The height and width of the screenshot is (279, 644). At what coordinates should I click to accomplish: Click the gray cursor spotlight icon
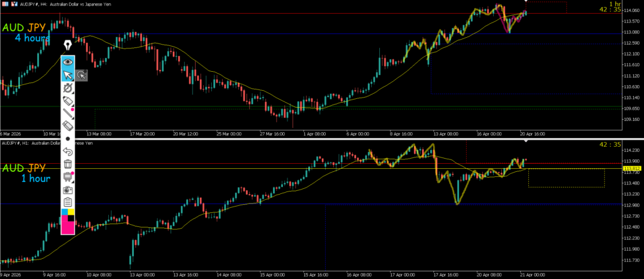(82, 76)
